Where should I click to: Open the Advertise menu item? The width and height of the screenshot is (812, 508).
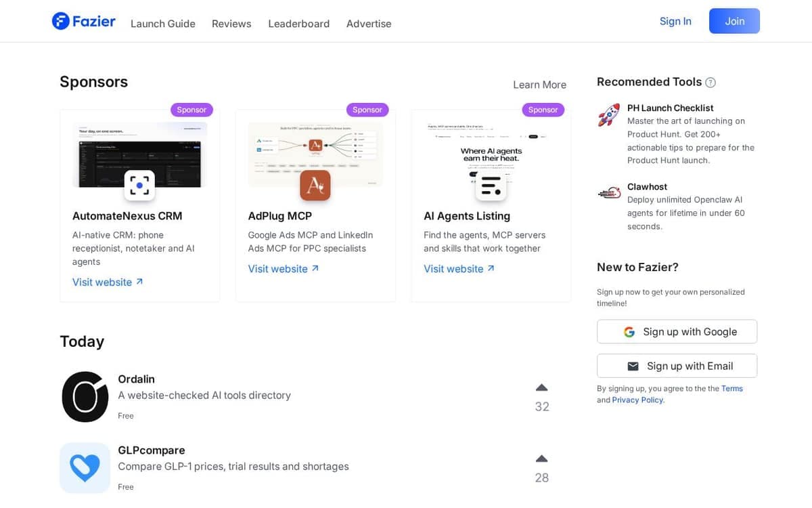point(369,24)
